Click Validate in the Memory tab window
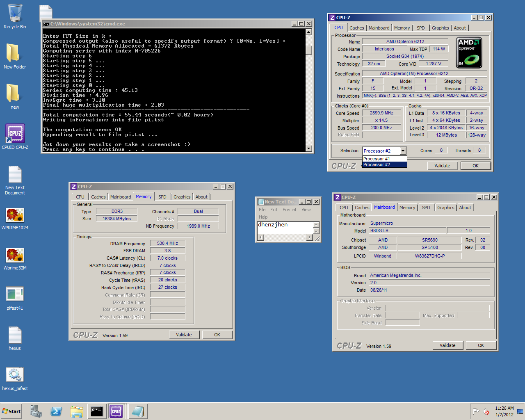Image resolution: width=525 pixels, height=420 pixels. point(184,335)
